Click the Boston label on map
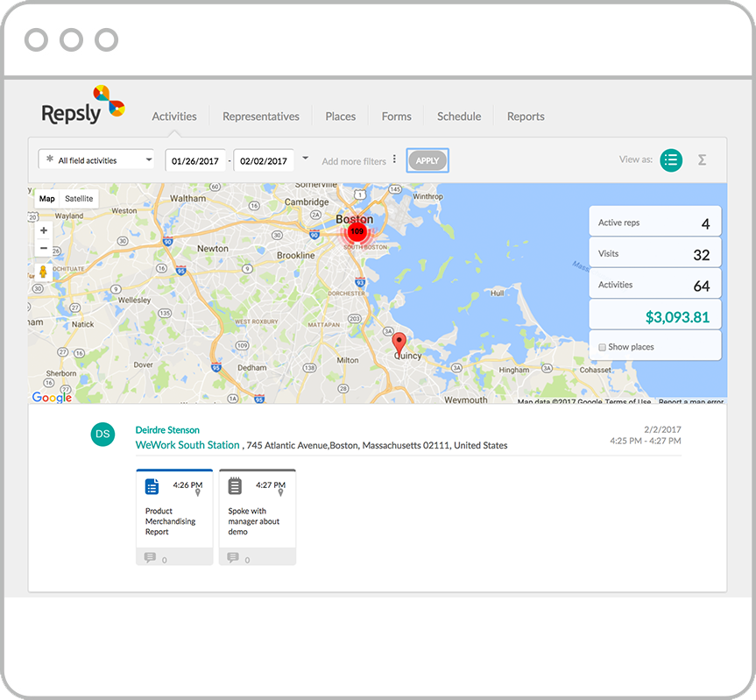756x700 pixels. [355, 219]
